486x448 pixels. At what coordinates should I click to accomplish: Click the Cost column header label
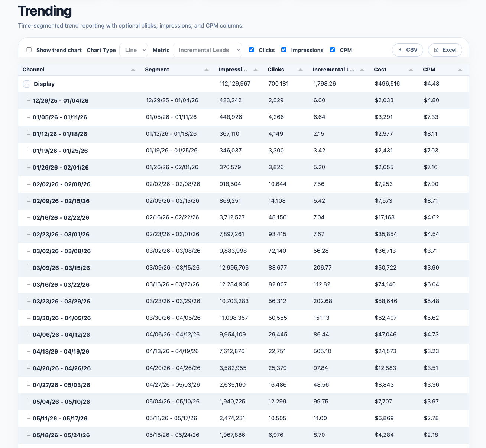click(x=380, y=70)
